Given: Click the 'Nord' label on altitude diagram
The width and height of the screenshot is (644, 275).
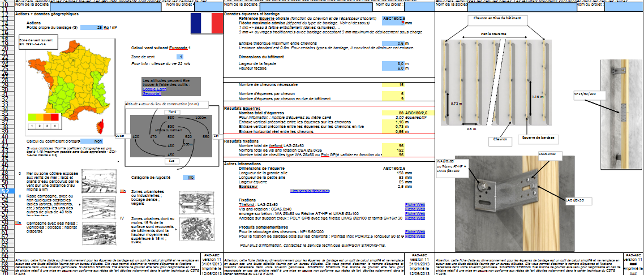Looking at the screenshot, I should coord(171,111).
